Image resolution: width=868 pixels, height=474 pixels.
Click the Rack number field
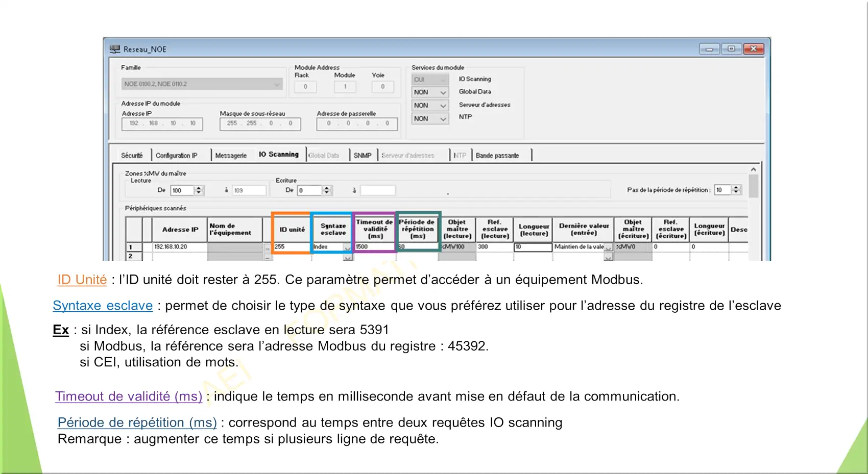[305, 87]
